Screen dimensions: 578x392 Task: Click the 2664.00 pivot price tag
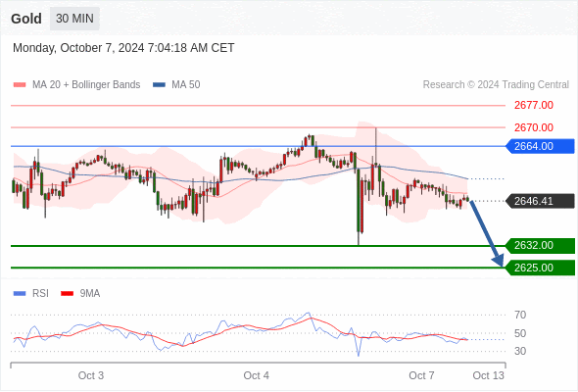pyautogui.click(x=540, y=146)
